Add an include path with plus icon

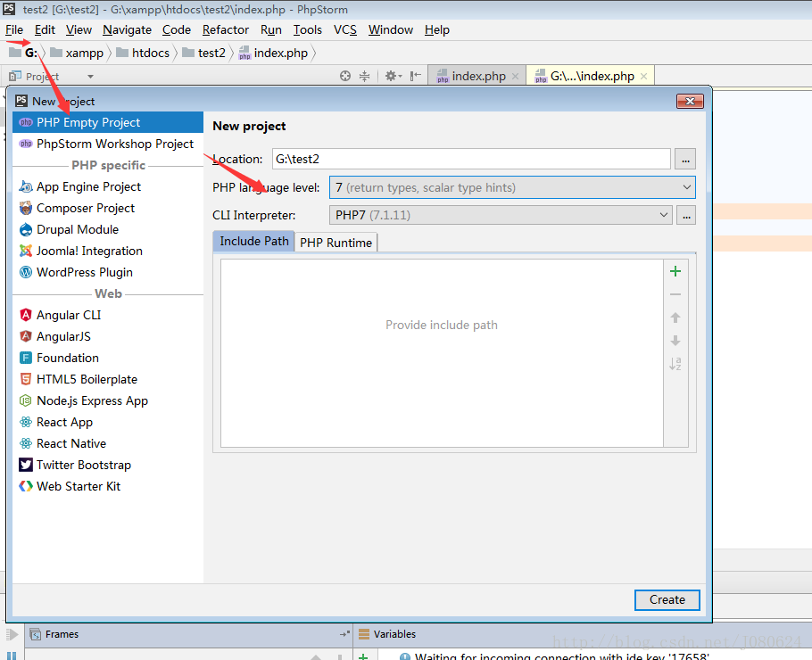click(x=675, y=271)
